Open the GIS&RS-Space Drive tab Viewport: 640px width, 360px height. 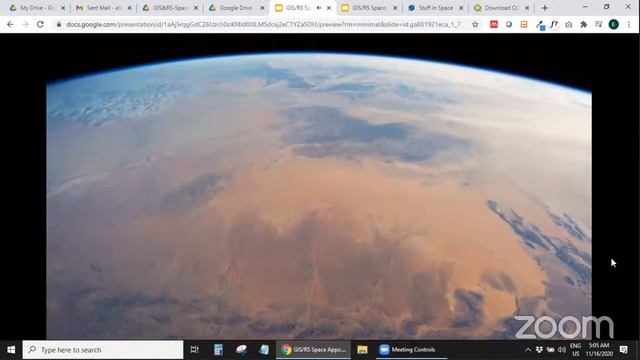[170, 8]
